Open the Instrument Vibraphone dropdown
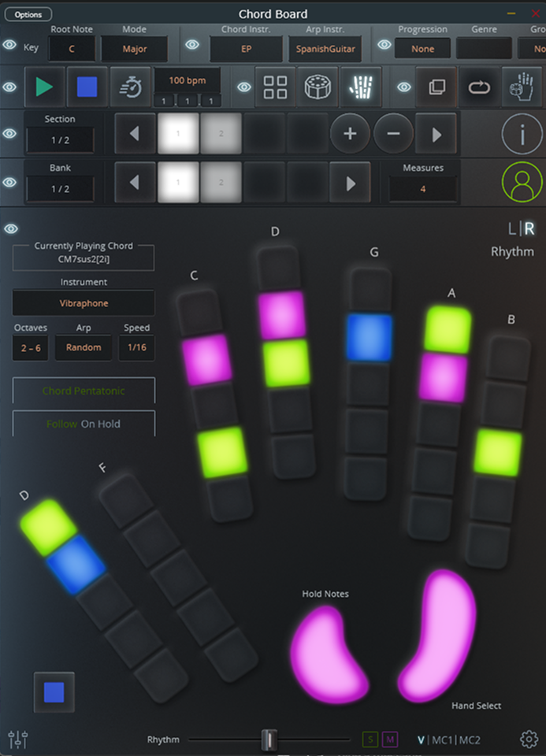This screenshot has width=546, height=756. (84, 302)
